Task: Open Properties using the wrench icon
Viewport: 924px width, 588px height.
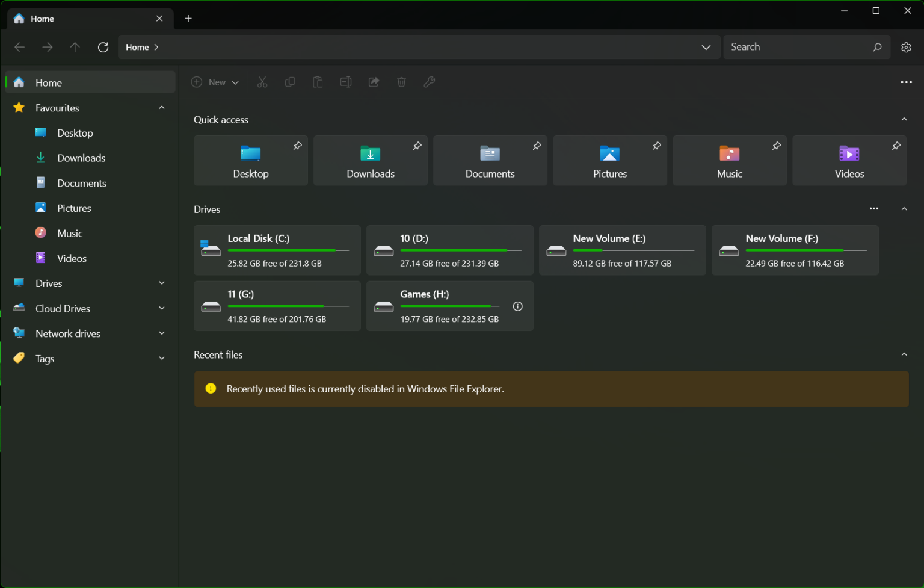Action: click(x=430, y=82)
